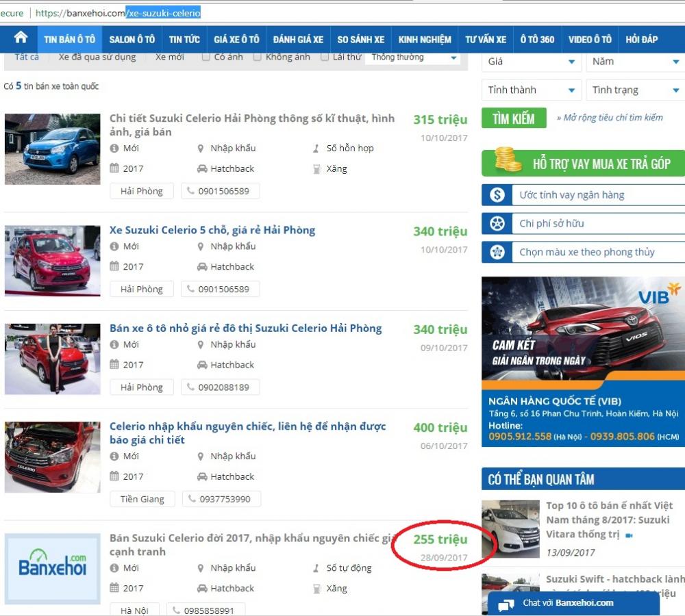Tick the Có ảnh checkbox
The height and width of the screenshot is (616, 685).
tap(206, 57)
